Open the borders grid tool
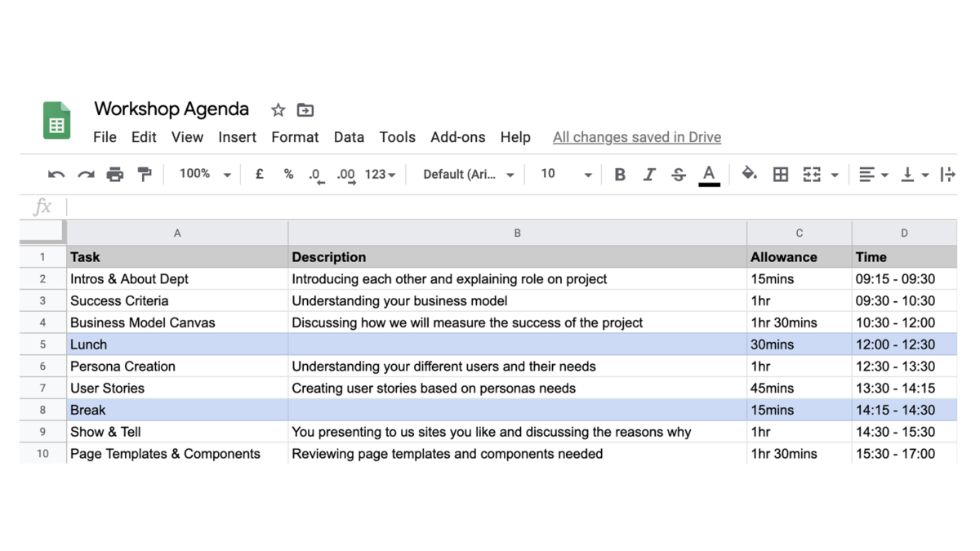 781,175
